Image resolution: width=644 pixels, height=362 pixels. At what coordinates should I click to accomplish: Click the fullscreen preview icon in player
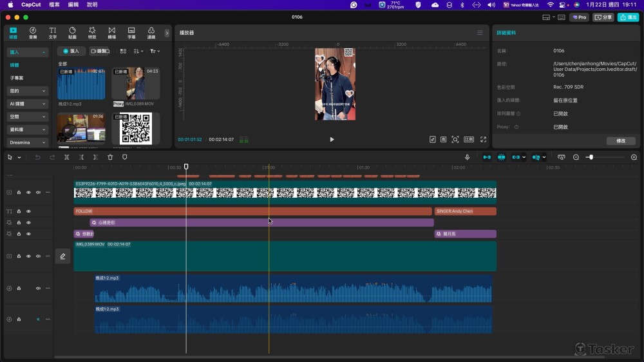click(483, 139)
